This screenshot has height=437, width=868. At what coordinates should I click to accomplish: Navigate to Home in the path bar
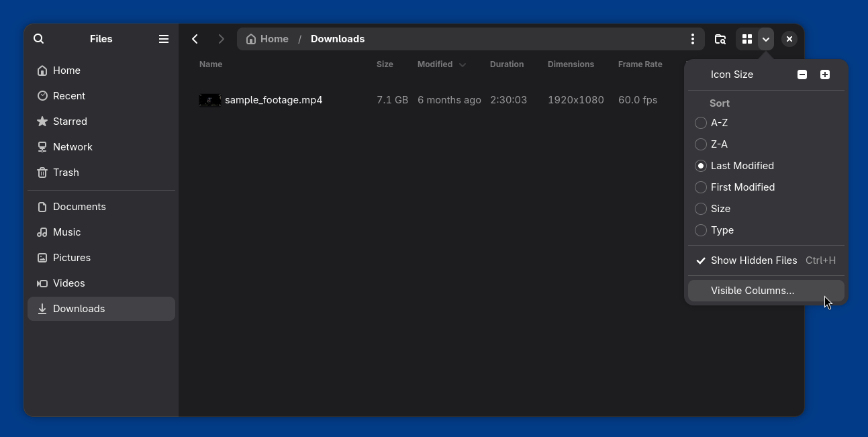click(268, 39)
